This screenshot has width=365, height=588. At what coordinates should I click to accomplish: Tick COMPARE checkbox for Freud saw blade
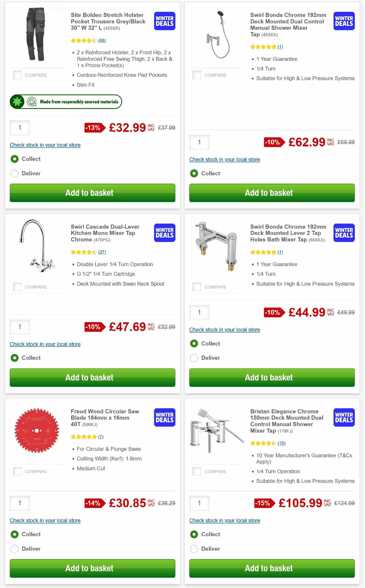(x=17, y=471)
